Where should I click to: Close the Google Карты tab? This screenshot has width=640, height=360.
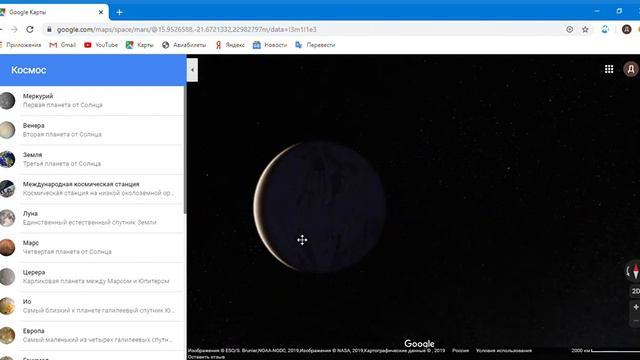tap(101, 12)
